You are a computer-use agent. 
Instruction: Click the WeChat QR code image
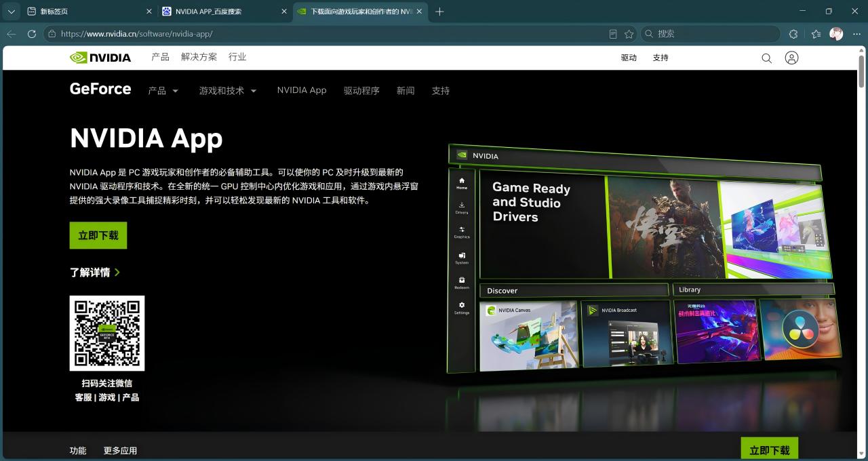(107, 333)
